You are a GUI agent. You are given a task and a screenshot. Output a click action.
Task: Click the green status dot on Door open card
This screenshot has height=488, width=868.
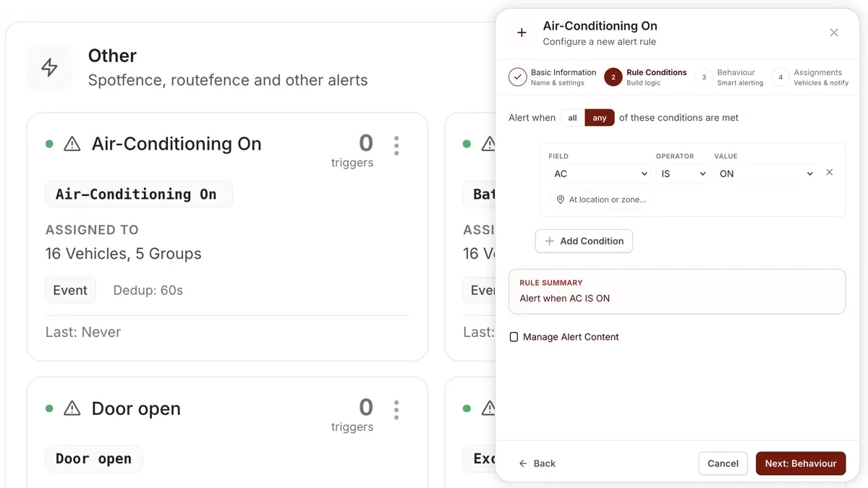[49, 408]
